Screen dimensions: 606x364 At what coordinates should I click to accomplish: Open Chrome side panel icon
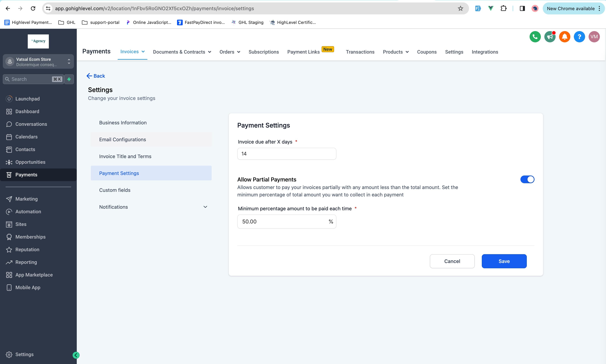click(x=522, y=9)
